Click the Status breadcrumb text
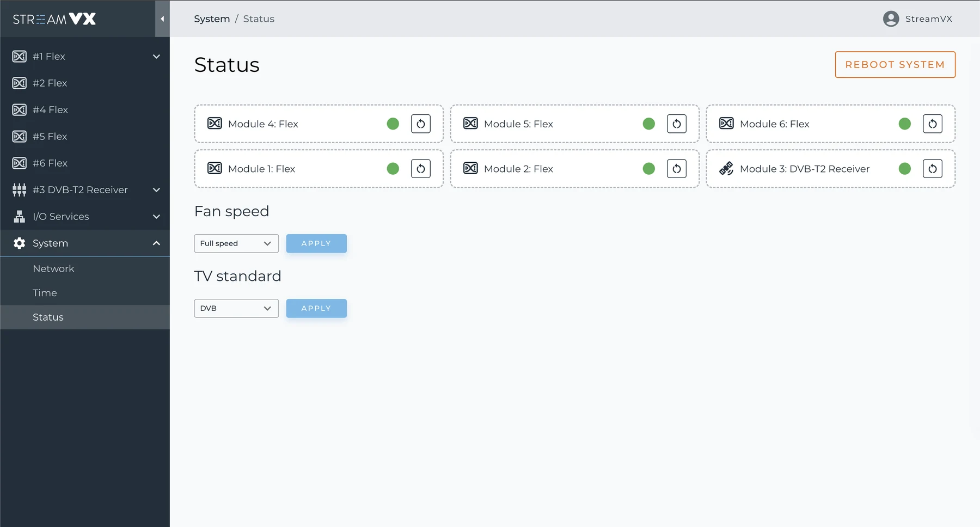980x527 pixels. coord(259,19)
